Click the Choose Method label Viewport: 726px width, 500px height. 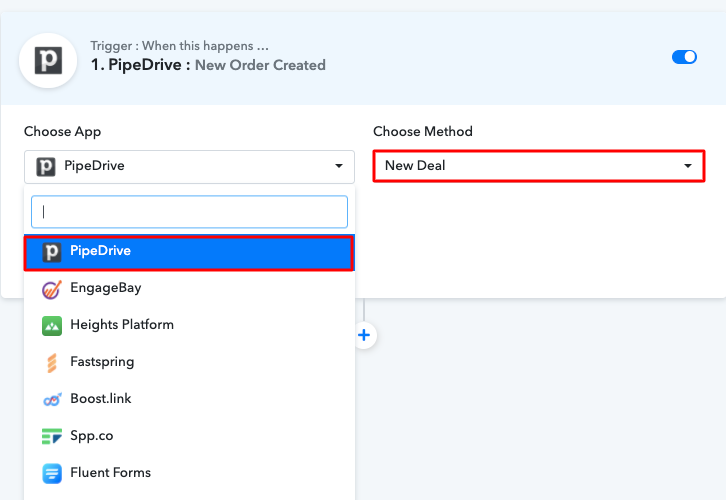[x=423, y=131]
